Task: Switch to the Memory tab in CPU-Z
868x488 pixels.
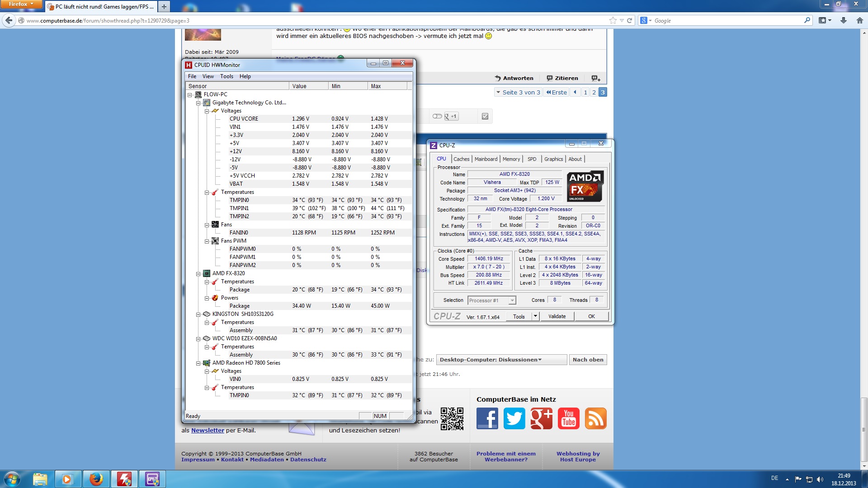Action: 511,159
